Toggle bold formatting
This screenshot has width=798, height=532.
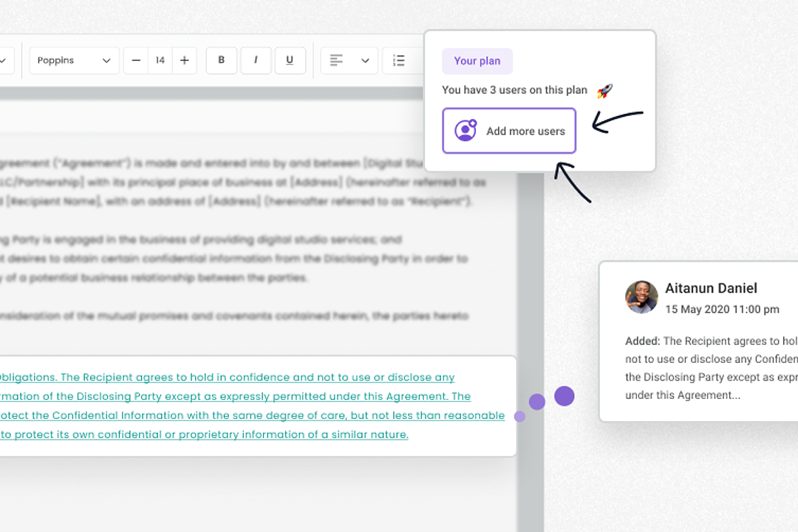[x=221, y=61]
